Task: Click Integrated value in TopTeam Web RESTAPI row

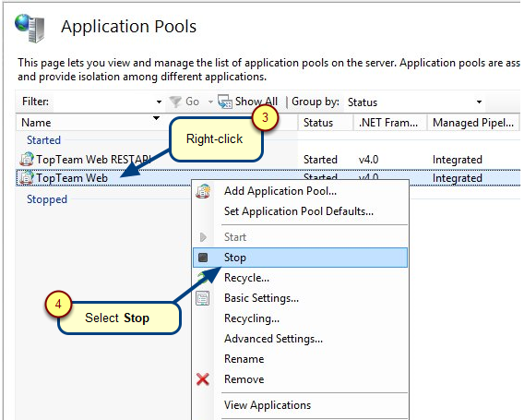Action: (458, 160)
